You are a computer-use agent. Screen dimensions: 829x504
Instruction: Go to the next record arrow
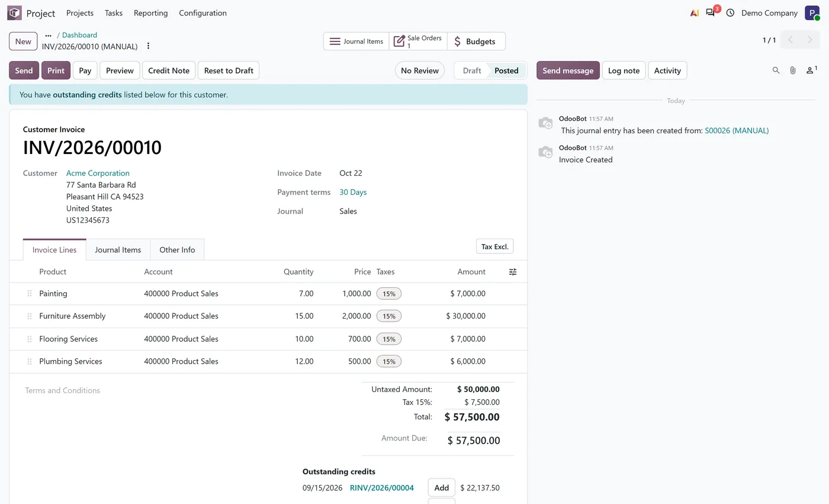[x=810, y=40]
